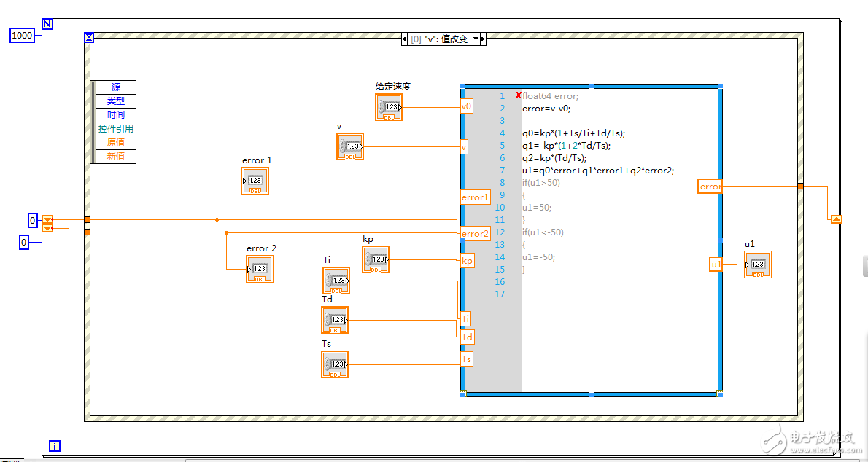Select the 给定速度 numeric control terminal

[389, 107]
